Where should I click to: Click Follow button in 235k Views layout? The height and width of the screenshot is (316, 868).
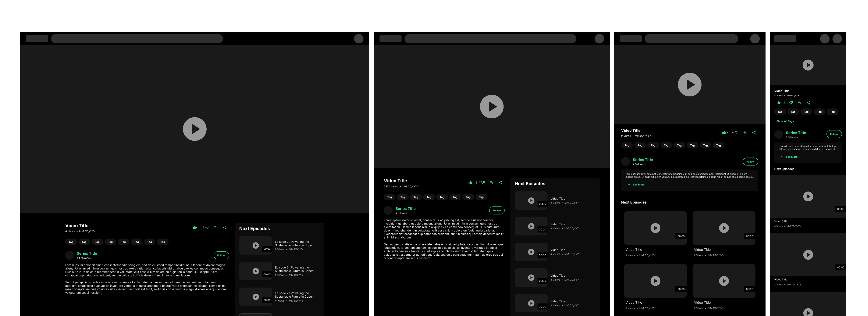click(496, 211)
